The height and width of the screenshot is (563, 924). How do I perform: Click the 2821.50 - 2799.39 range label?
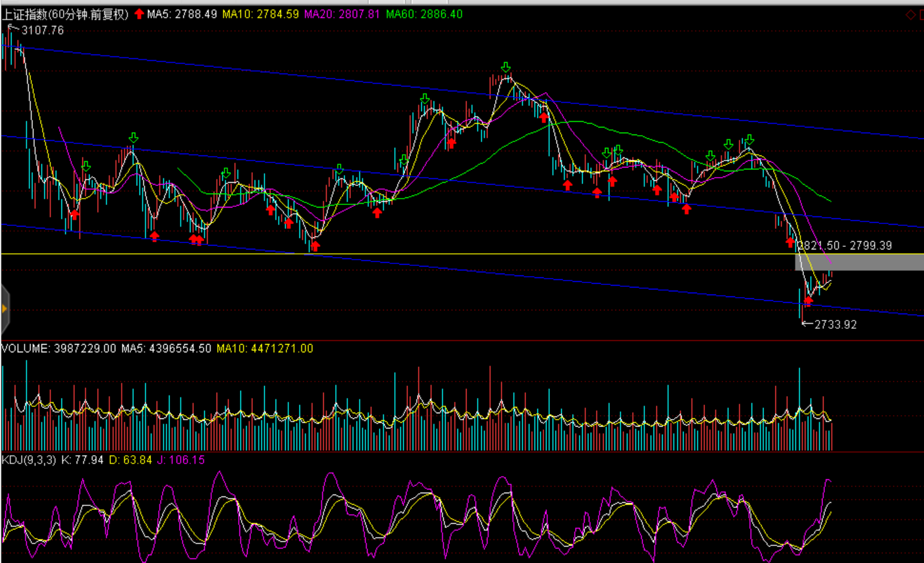point(845,246)
